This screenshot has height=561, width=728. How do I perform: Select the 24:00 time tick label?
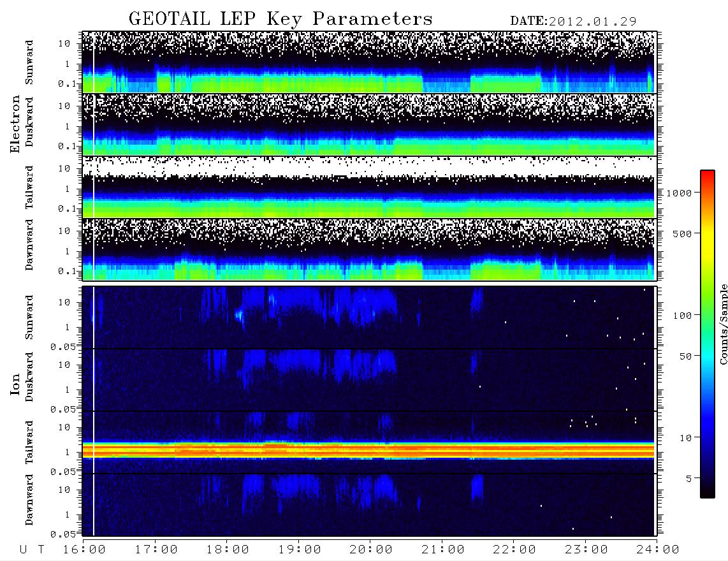[x=658, y=550]
